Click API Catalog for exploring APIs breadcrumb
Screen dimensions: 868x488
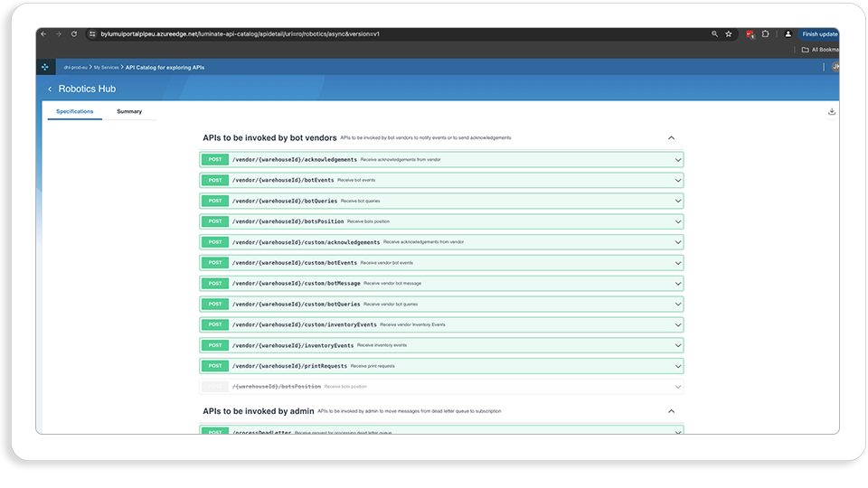click(165, 68)
